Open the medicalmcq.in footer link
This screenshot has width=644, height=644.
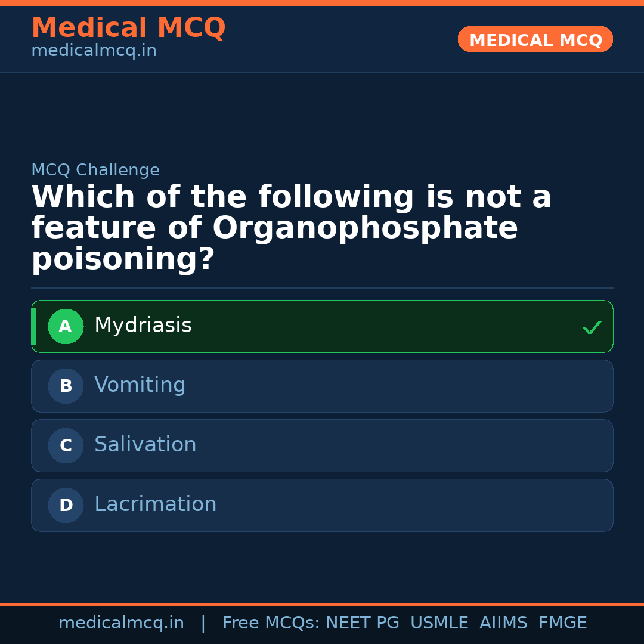(122, 623)
